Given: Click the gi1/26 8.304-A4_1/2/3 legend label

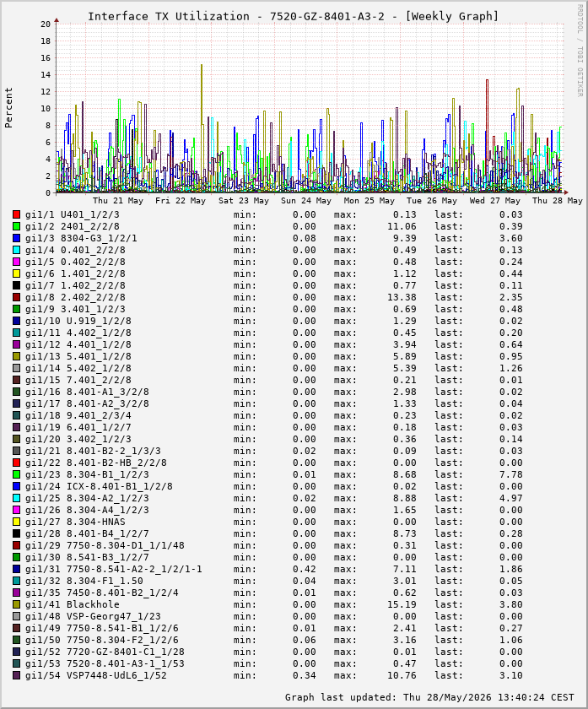Looking at the screenshot, I should click(87, 510).
